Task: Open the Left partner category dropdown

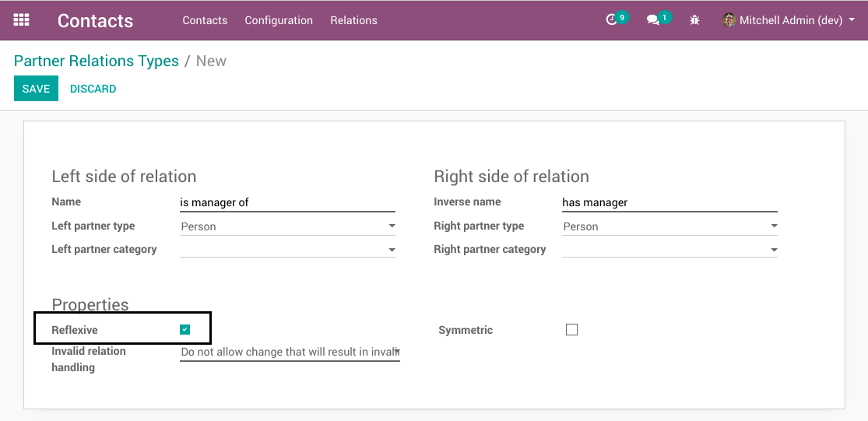Action: (x=287, y=250)
